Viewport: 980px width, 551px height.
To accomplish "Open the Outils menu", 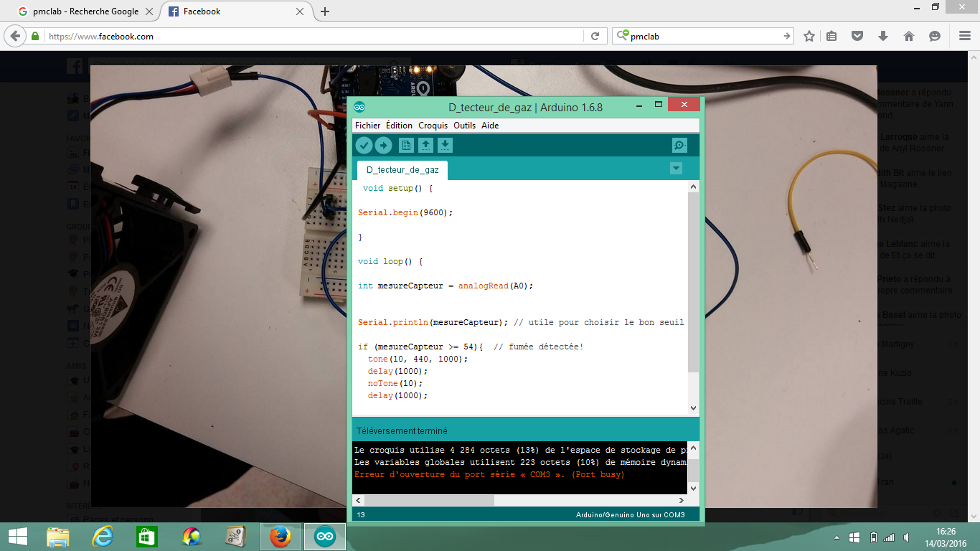I will [464, 126].
